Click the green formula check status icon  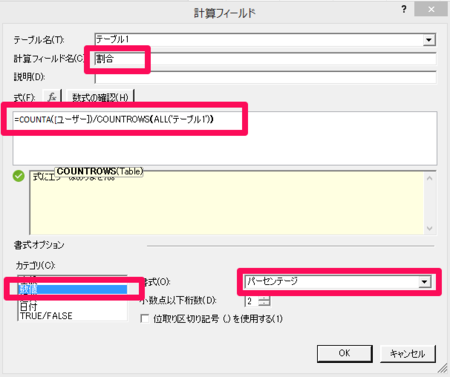(19, 176)
